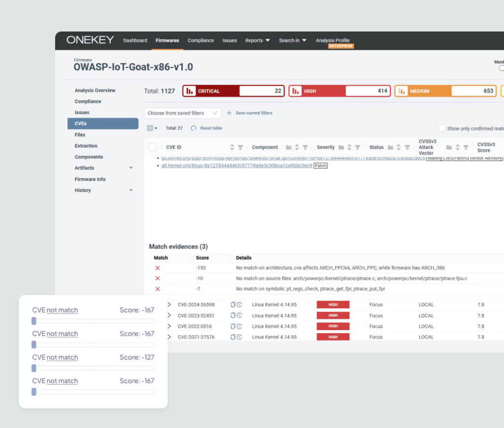Open the Compliance tab in top navigation
504x428 pixels.
click(200, 40)
